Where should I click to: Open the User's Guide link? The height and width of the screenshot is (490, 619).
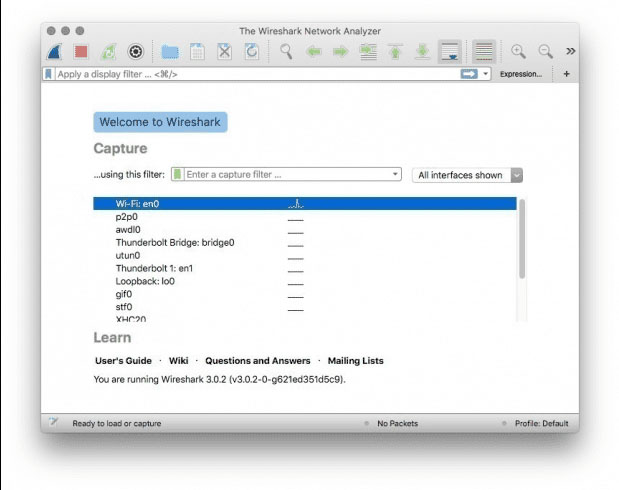coord(123,360)
